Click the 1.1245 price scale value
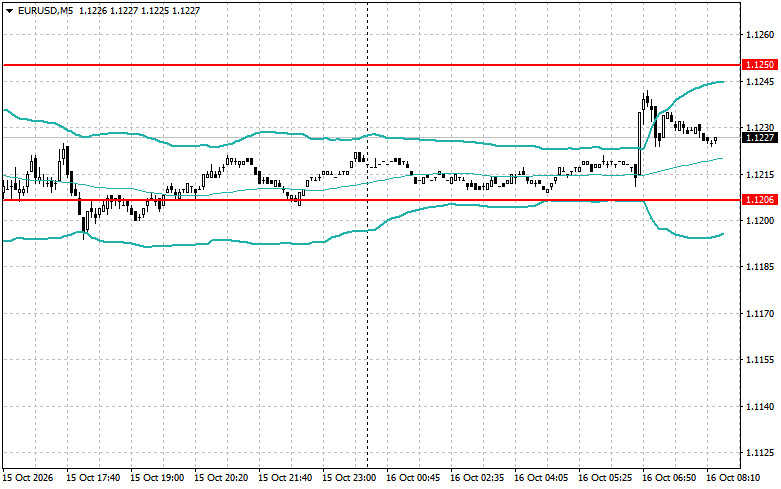The image size is (781, 489). 760,81
